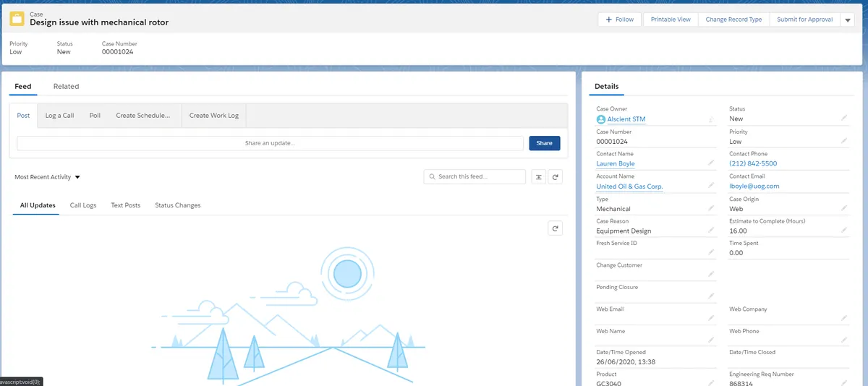The height and width of the screenshot is (386, 868).
Task: Edit the Status field pencil icon
Action: [844, 118]
